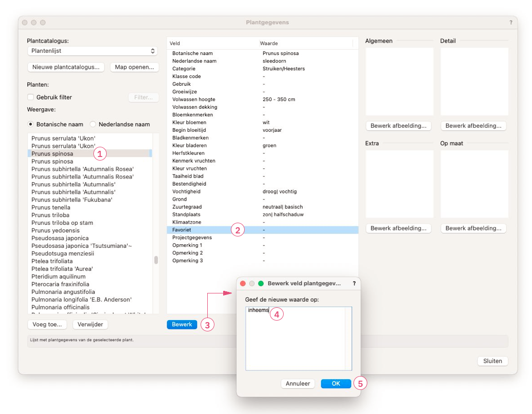Enable the Gebruik filter checkbox
The height and width of the screenshot is (414, 532).
31,97
